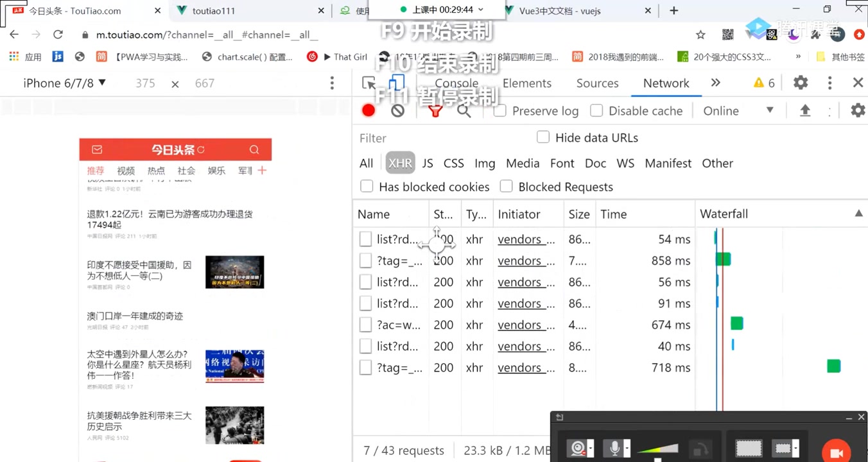This screenshot has height=462, width=868.
Task: Click the green waterfall bar for 674 ms request
Action: pyautogui.click(x=737, y=323)
